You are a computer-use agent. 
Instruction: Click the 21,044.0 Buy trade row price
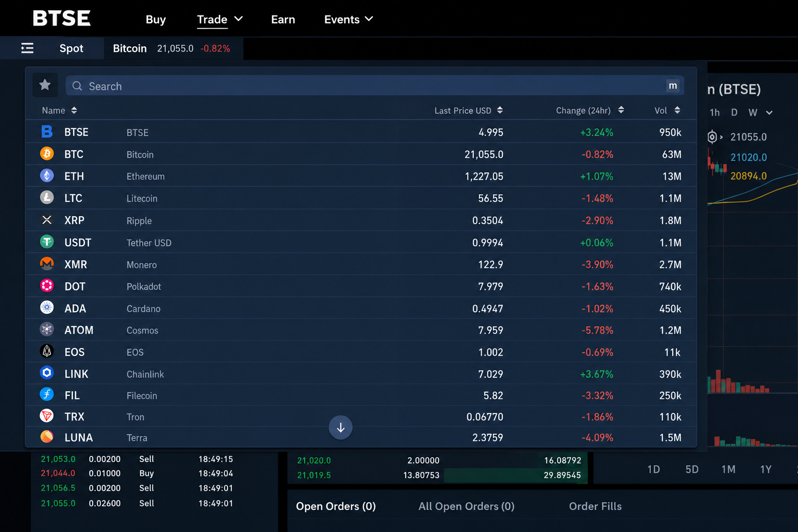(x=58, y=473)
